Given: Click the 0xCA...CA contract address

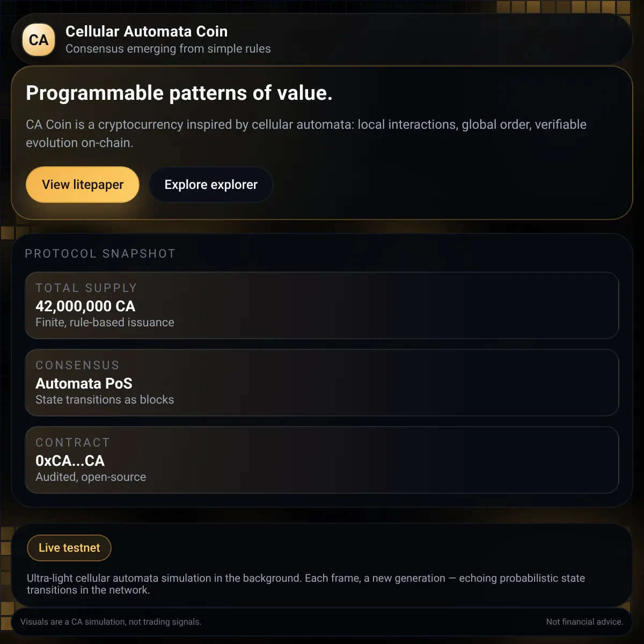Looking at the screenshot, I should click(70, 461).
